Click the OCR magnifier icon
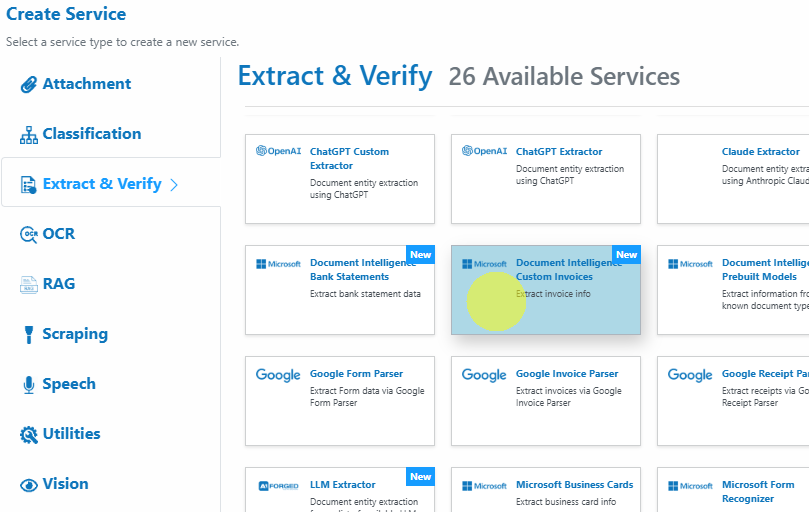Viewport: 809px width, 512px height. pos(28,234)
